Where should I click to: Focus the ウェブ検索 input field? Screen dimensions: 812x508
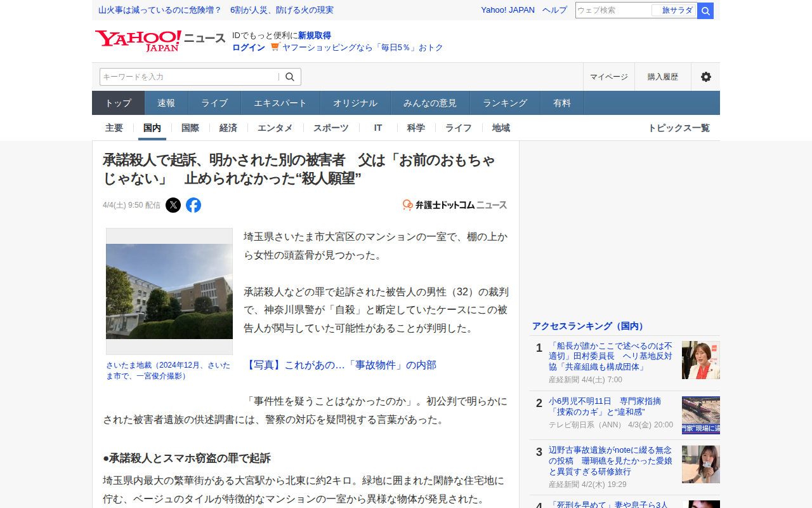pos(613,10)
